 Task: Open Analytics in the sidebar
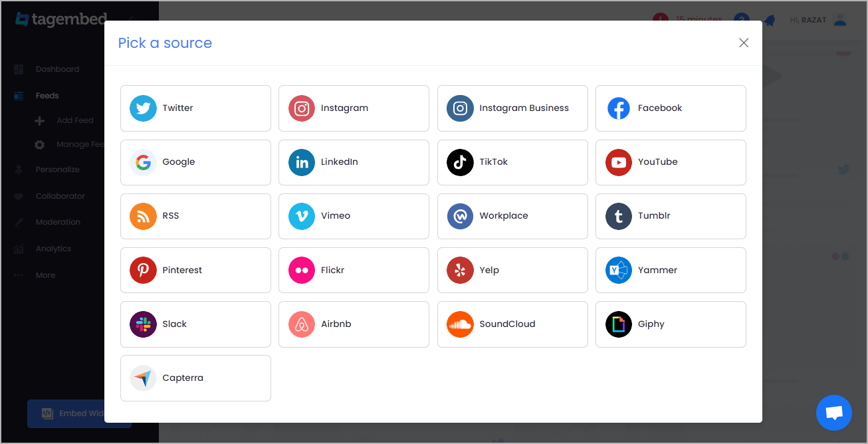(53, 249)
